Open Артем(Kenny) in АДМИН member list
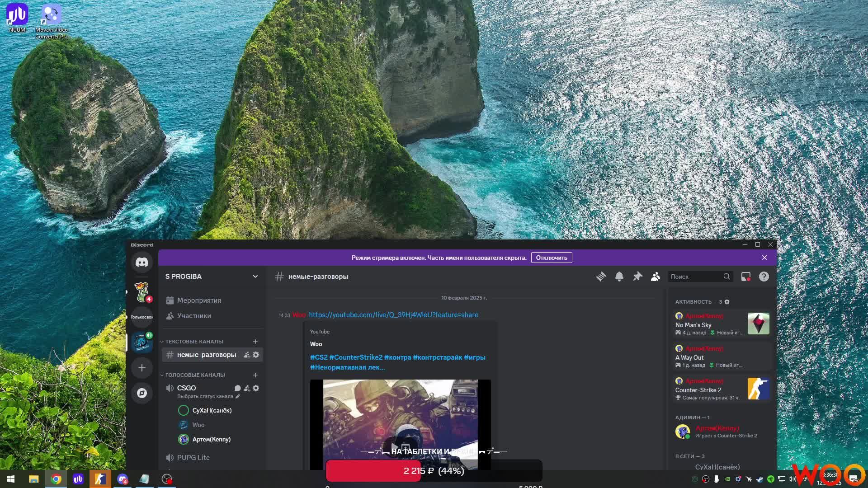Image resolution: width=868 pixels, height=488 pixels. tap(722, 432)
